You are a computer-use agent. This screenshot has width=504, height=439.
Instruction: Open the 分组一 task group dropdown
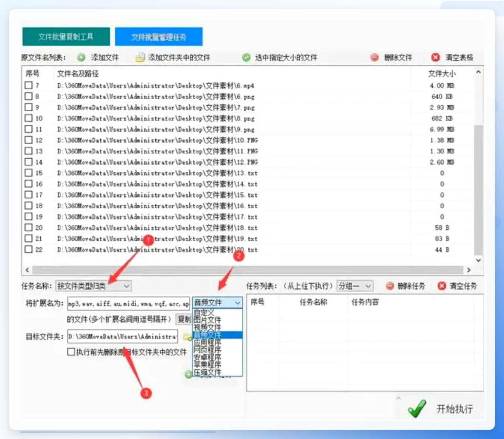click(x=355, y=286)
